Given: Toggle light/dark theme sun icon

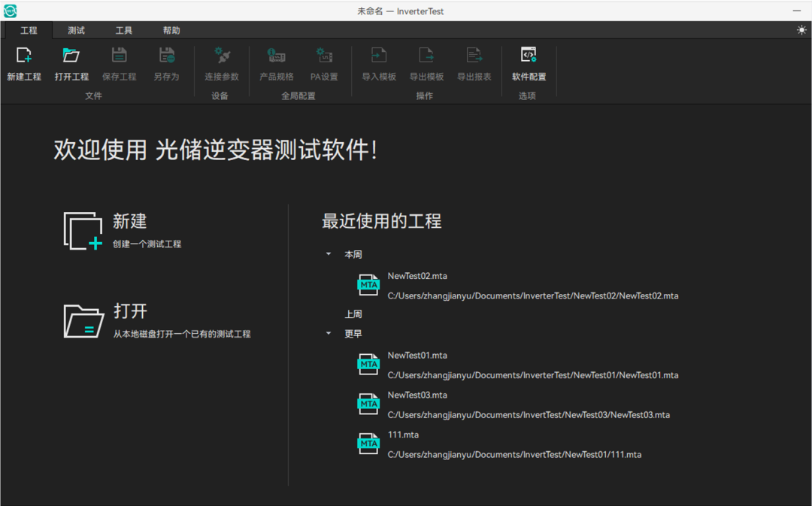Looking at the screenshot, I should [801, 30].
